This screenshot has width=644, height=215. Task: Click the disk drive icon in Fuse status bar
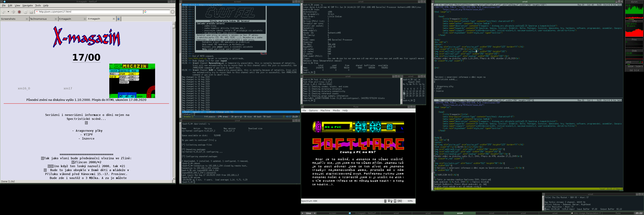point(395,201)
